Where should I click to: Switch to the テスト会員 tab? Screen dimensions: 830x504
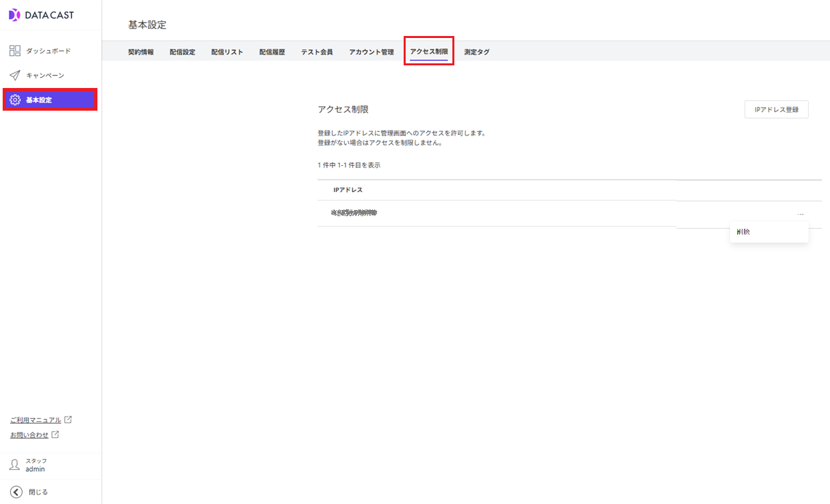[x=316, y=51]
